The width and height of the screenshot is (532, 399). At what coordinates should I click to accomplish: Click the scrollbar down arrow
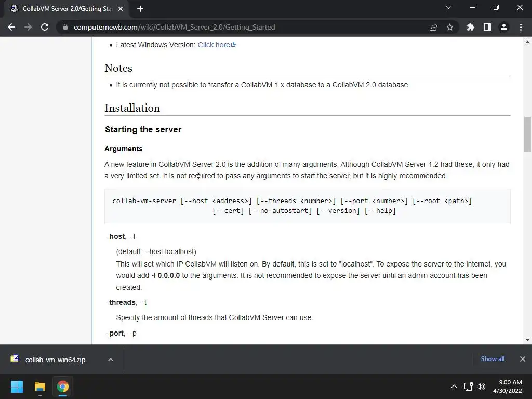527,340
